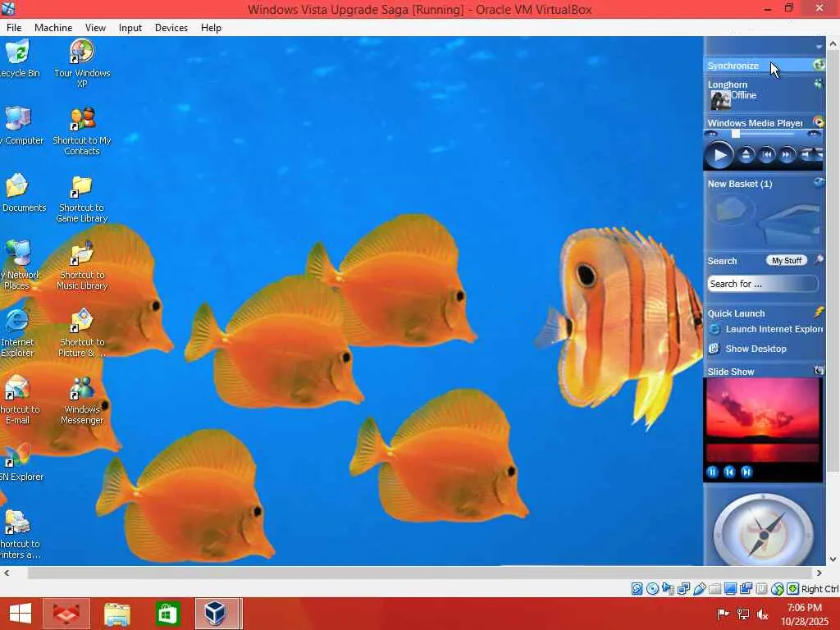
Task: Click VirtualBox recording status icon
Action: coord(746,589)
